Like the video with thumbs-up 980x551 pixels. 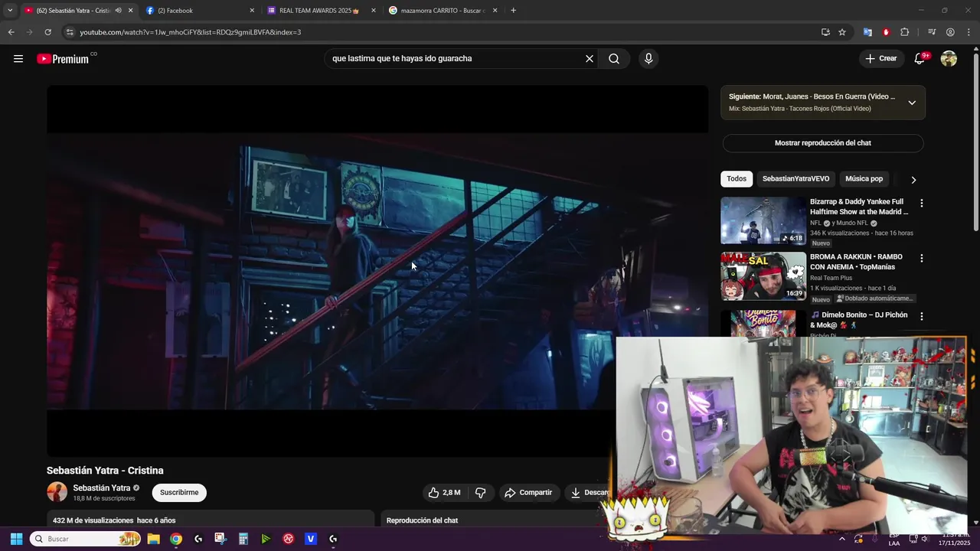coord(444,493)
